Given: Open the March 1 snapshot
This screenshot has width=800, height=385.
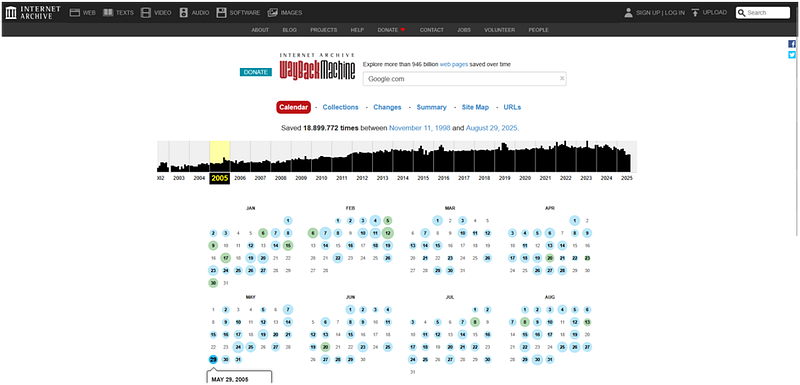Looking at the screenshot, I should click(437, 220).
